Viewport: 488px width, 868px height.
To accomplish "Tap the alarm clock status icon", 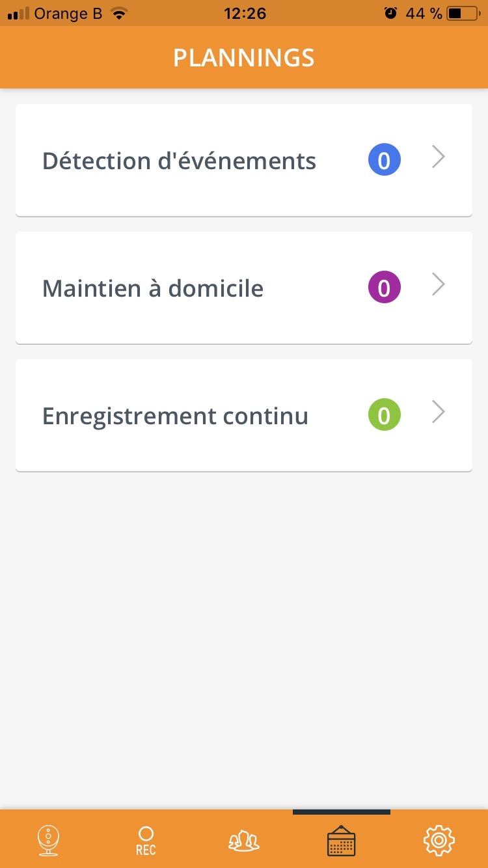I will point(390,14).
